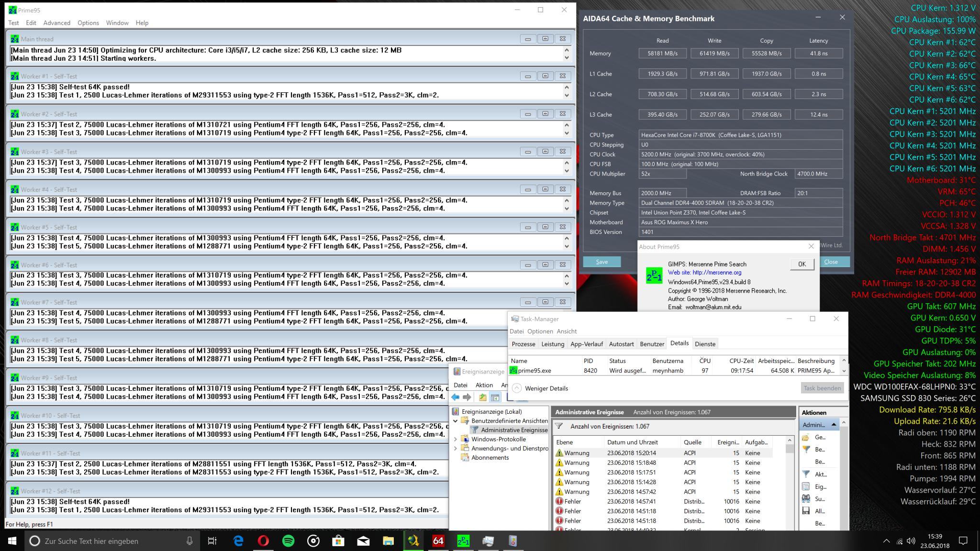Select Abonnements in Ereignisanzeige tree
This screenshot has width=980, height=551.
(490, 457)
